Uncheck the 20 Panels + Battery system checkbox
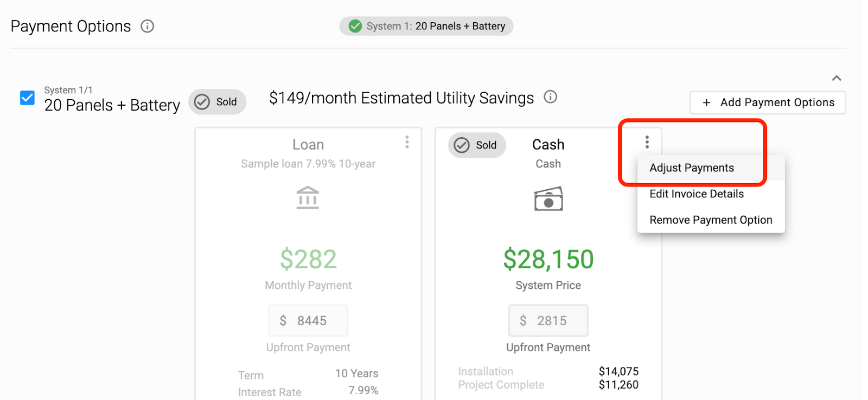This screenshot has height=400, width=868. [27, 98]
